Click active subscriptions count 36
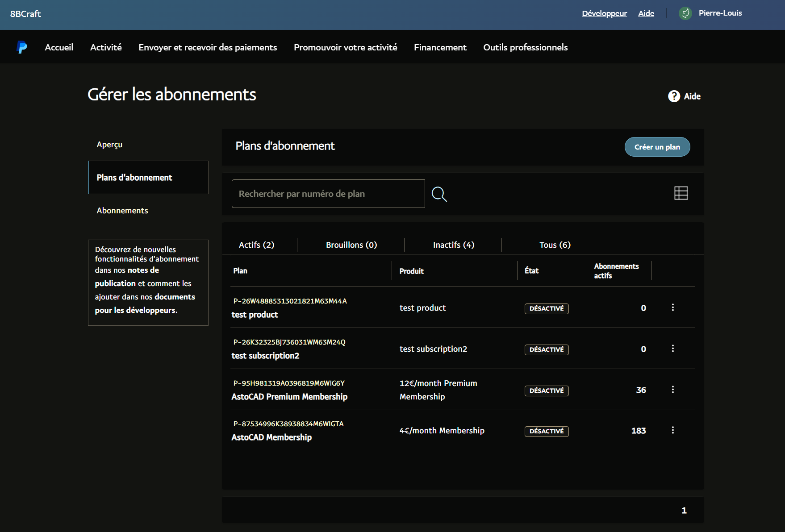785x532 pixels. pyautogui.click(x=641, y=390)
